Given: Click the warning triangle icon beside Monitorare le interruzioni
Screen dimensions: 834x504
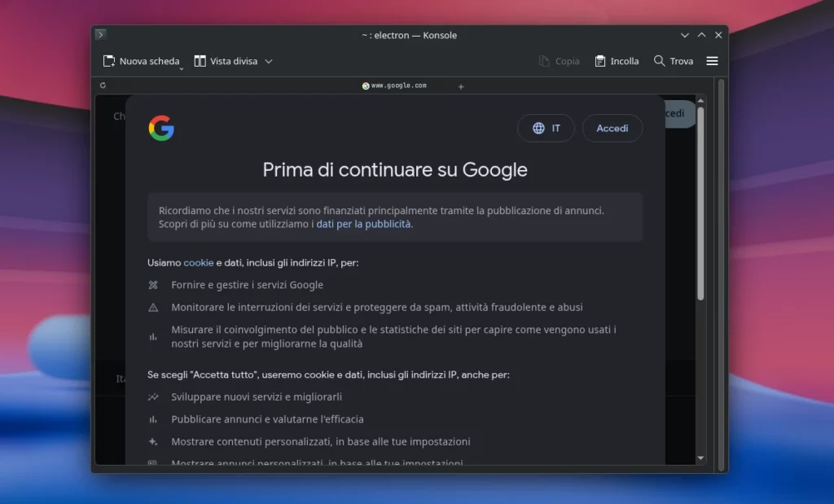Looking at the screenshot, I should pos(153,307).
